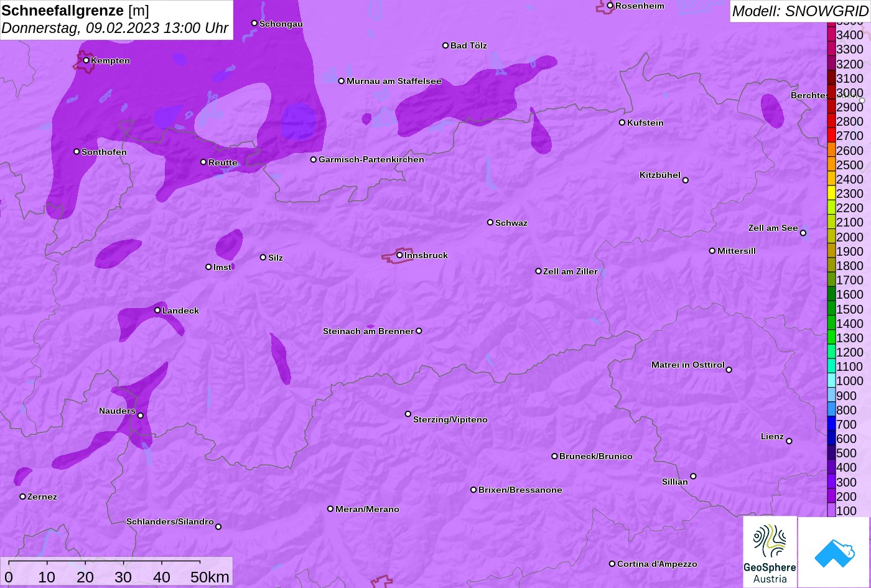This screenshot has width=871, height=588.
Task: Select the Kempten city marker
Action: click(86, 60)
